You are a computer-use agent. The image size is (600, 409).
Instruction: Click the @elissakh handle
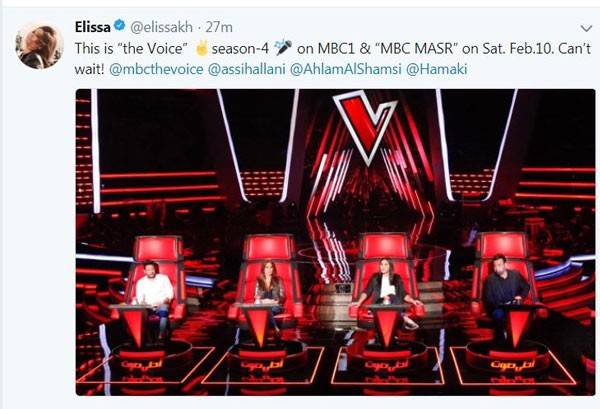click(x=160, y=27)
